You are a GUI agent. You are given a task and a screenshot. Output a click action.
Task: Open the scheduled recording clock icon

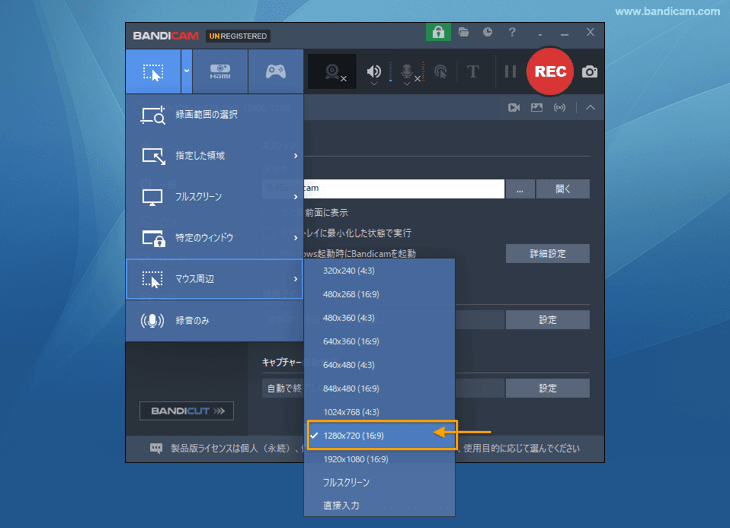pos(487,32)
